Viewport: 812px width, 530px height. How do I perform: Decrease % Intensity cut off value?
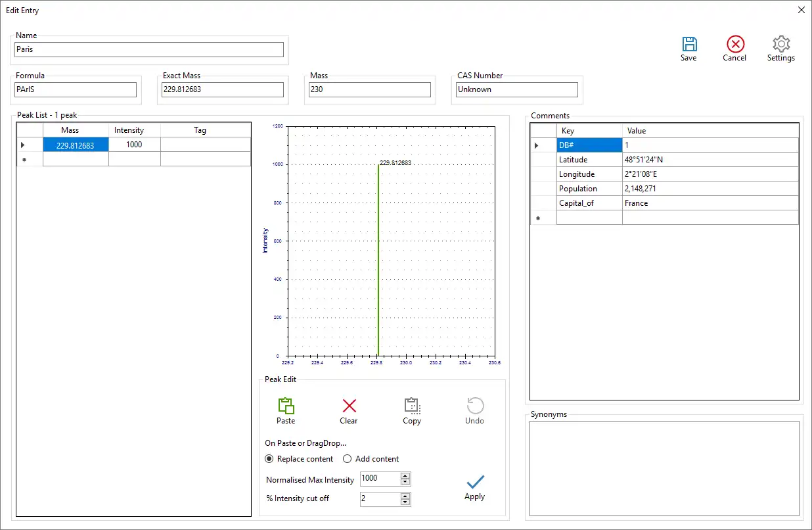point(405,502)
